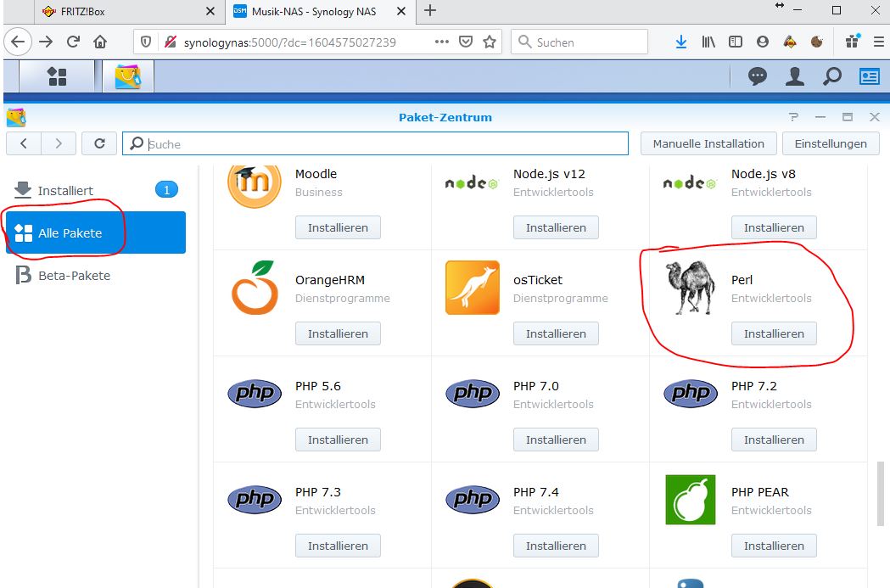The image size is (890, 588).
Task: Select the Musik-NAS Synology tab
Action: 320,11
